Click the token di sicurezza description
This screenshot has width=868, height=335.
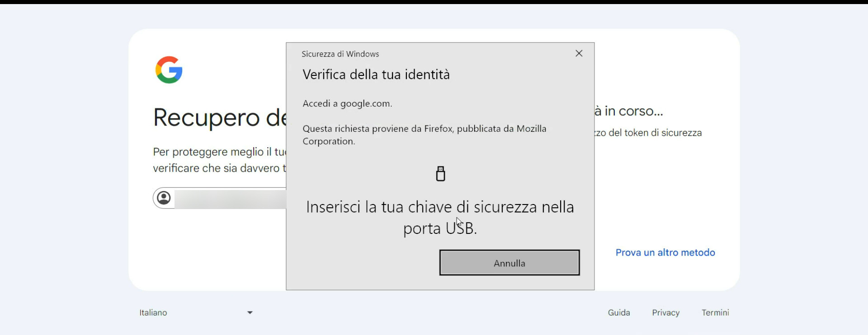tap(648, 133)
